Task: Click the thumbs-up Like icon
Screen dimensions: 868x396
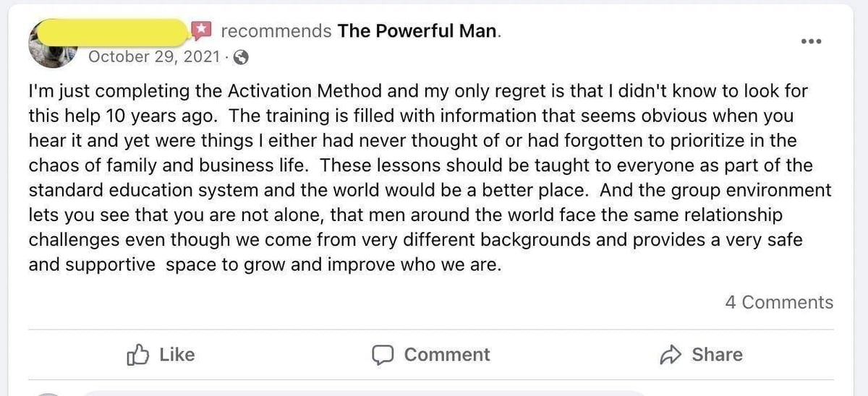Action: click(137, 355)
